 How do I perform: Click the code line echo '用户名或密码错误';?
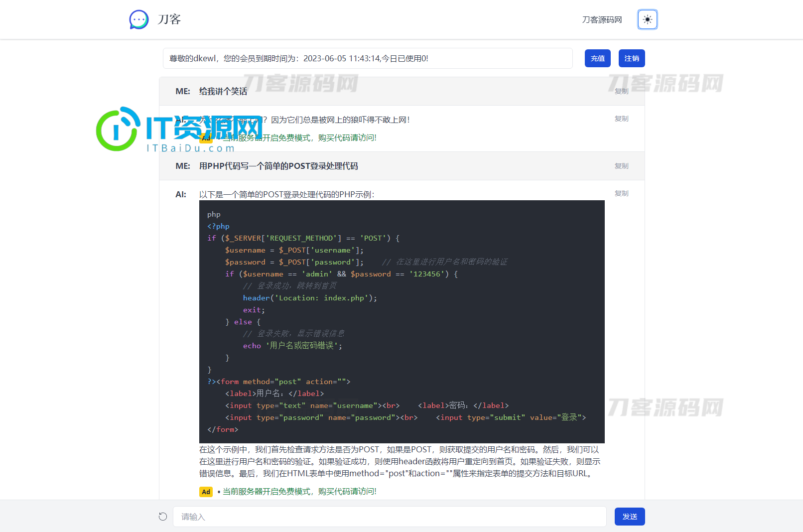pyautogui.click(x=292, y=346)
